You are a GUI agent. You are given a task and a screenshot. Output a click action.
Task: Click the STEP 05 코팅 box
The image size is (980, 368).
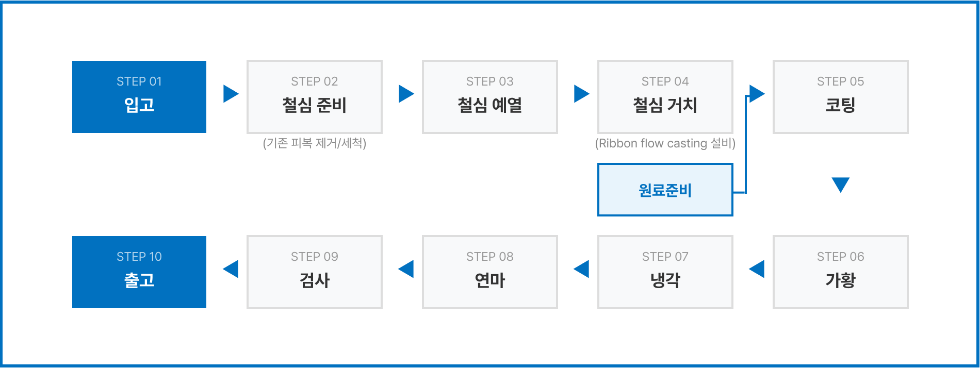(x=841, y=97)
